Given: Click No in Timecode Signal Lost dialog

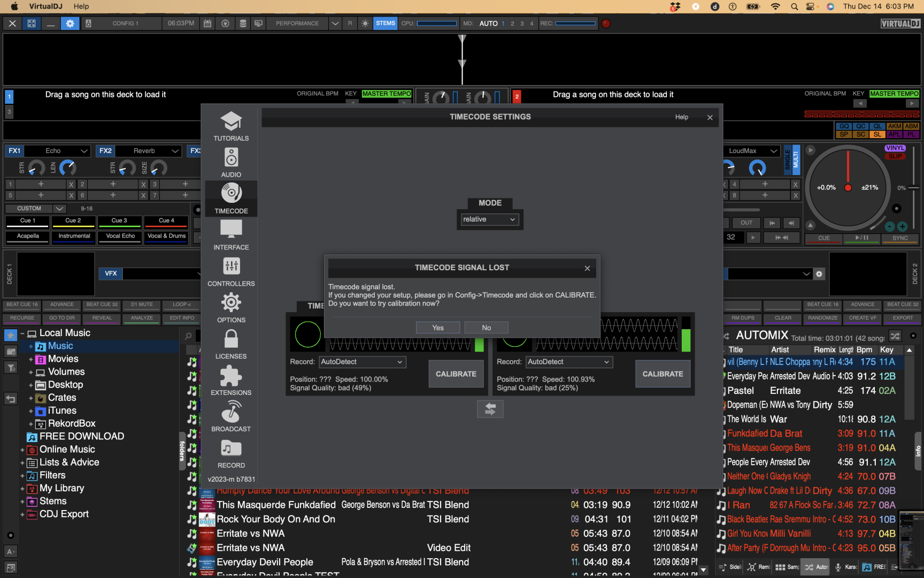Looking at the screenshot, I should tap(486, 328).
